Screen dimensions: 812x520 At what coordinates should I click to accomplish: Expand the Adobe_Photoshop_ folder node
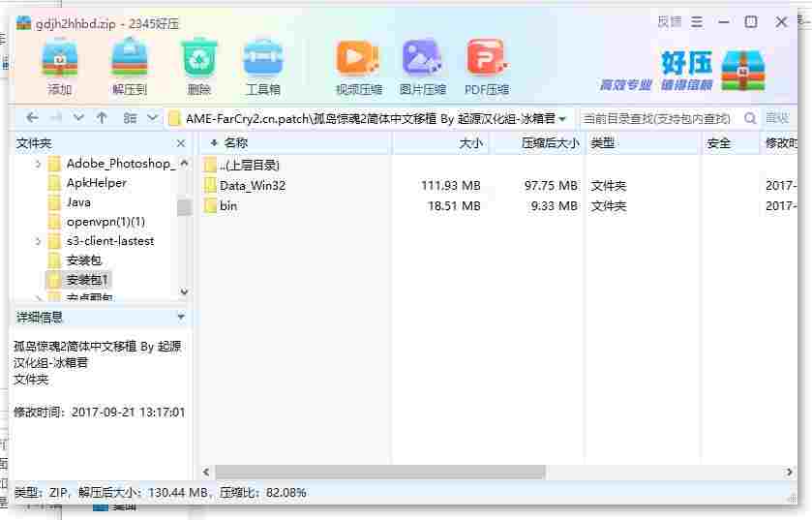coord(38,164)
